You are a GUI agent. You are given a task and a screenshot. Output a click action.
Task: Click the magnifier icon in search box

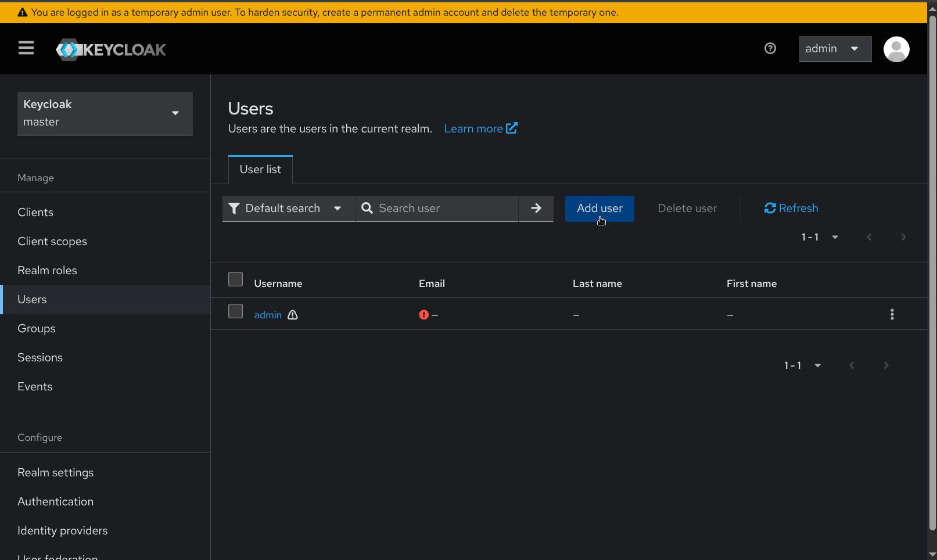(x=367, y=208)
